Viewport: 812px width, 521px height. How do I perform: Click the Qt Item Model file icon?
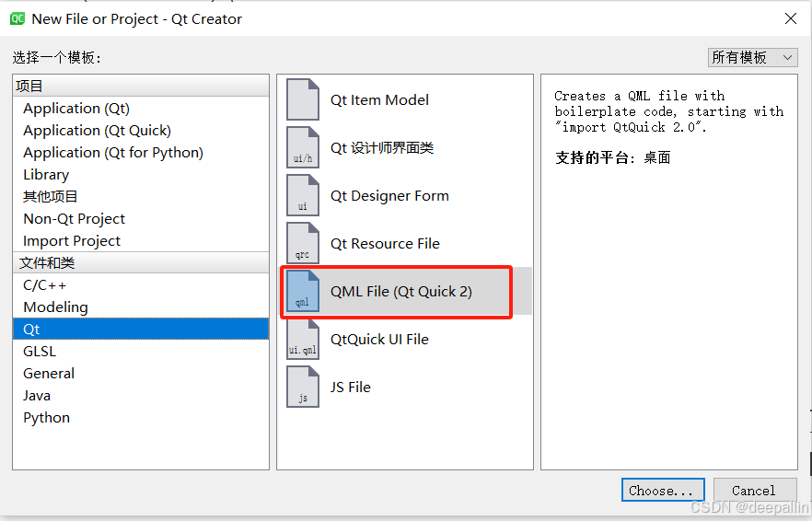point(303,99)
